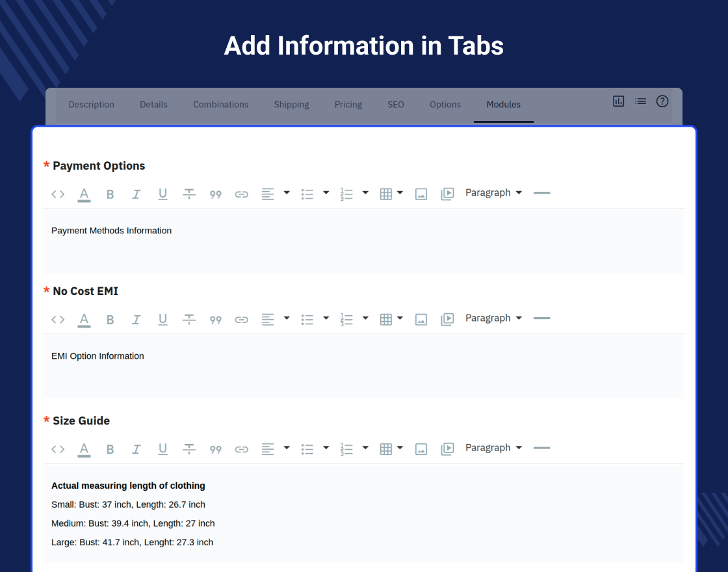Select the Modules tab
The width and height of the screenshot is (728, 572).
click(504, 105)
